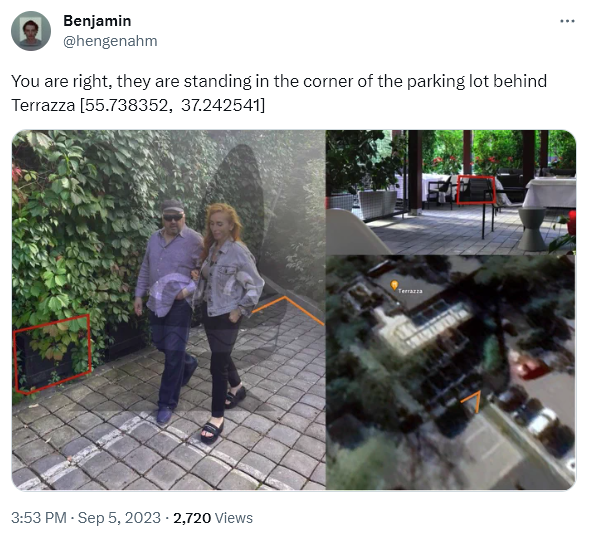
Task: Click the 2,720 Views count
Action: click(213, 518)
